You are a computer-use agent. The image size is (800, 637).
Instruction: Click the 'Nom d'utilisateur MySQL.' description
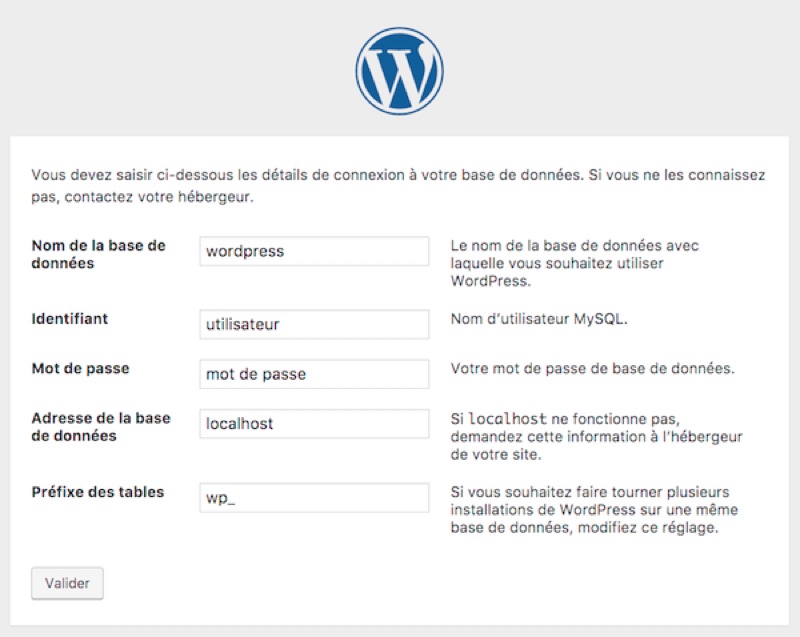[x=538, y=320]
